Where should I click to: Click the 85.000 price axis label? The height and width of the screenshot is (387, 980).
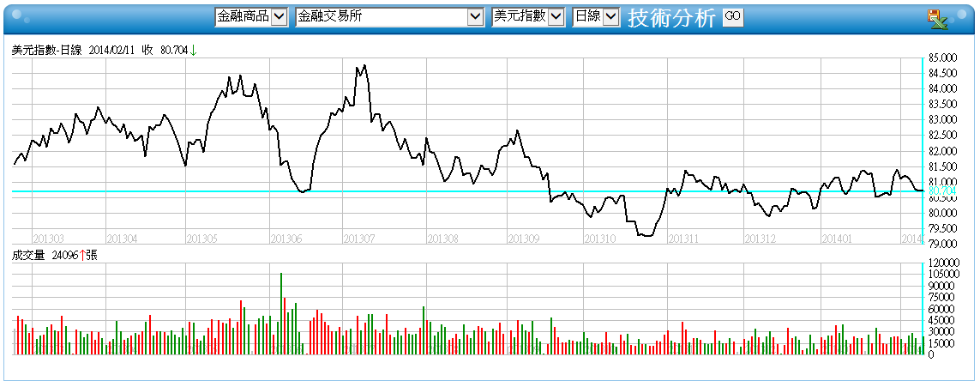(942, 58)
